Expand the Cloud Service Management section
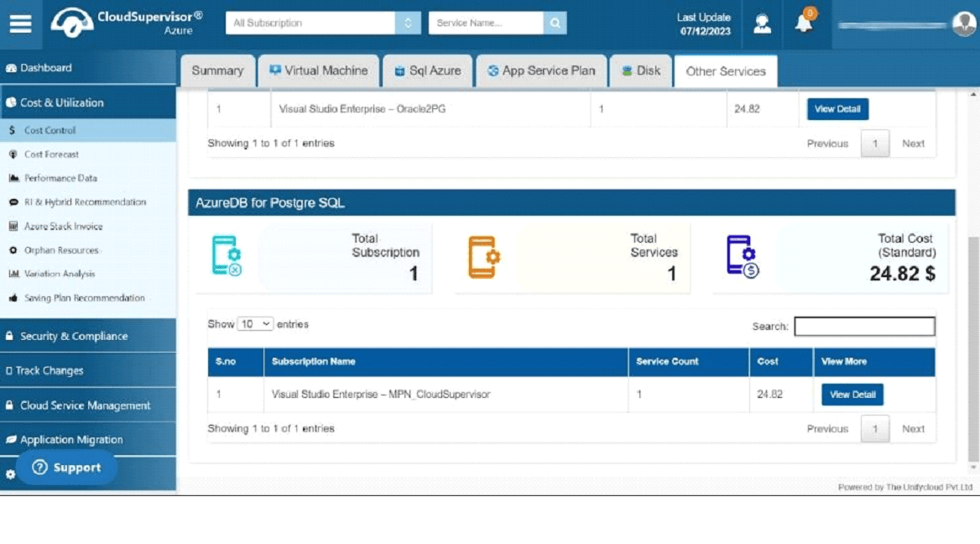This screenshot has width=980, height=544. (x=88, y=405)
